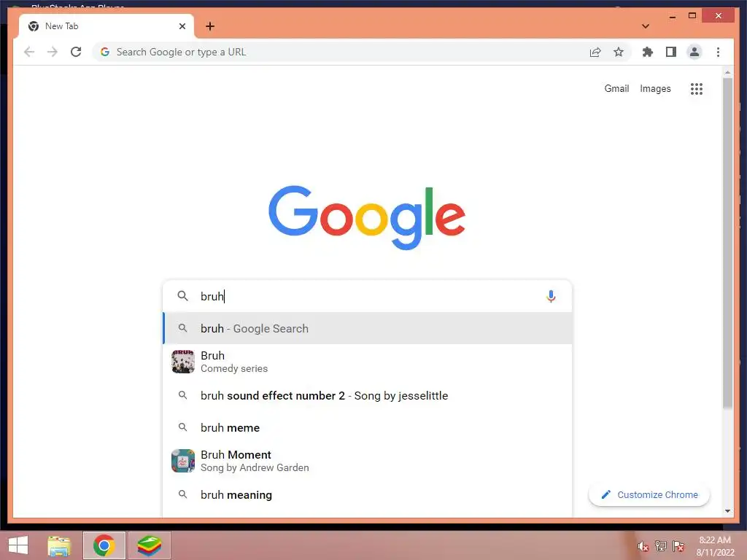Screen dimensions: 747x560
Task: Reload the current page
Action: (76, 52)
